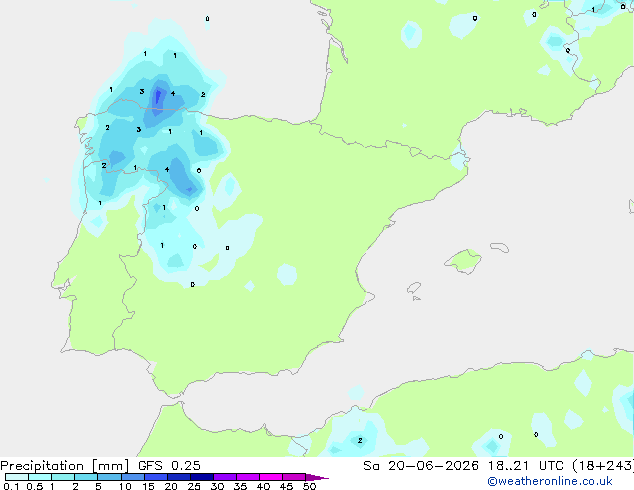
Task: Click the '0.1' legend scale label
Action: coord(11,486)
